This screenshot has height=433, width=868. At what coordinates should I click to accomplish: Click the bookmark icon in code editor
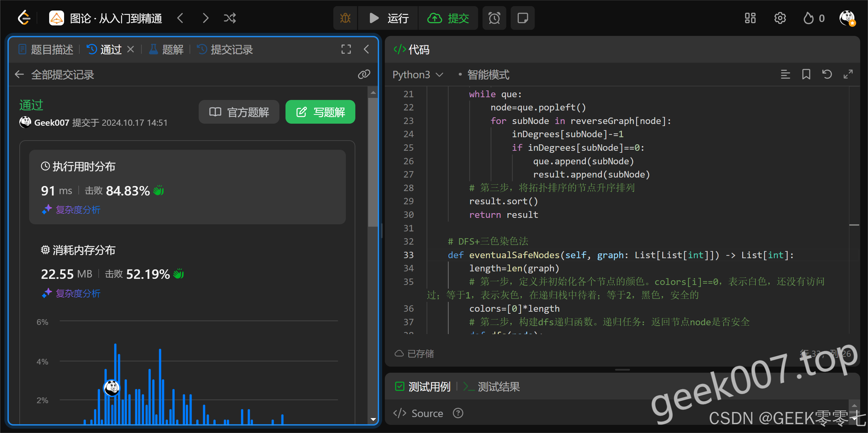tap(806, 74)
